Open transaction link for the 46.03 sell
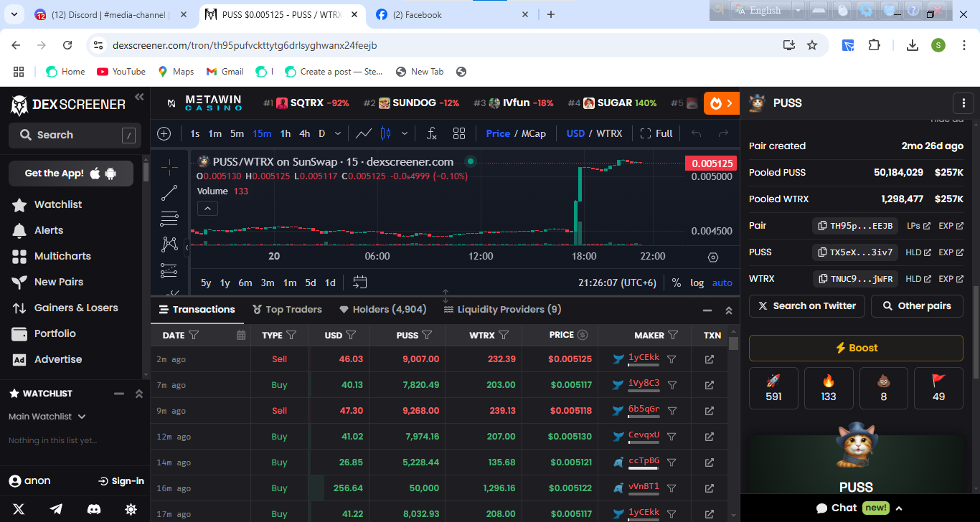Screen dimensions: 980x522 [x=710, y=359]
